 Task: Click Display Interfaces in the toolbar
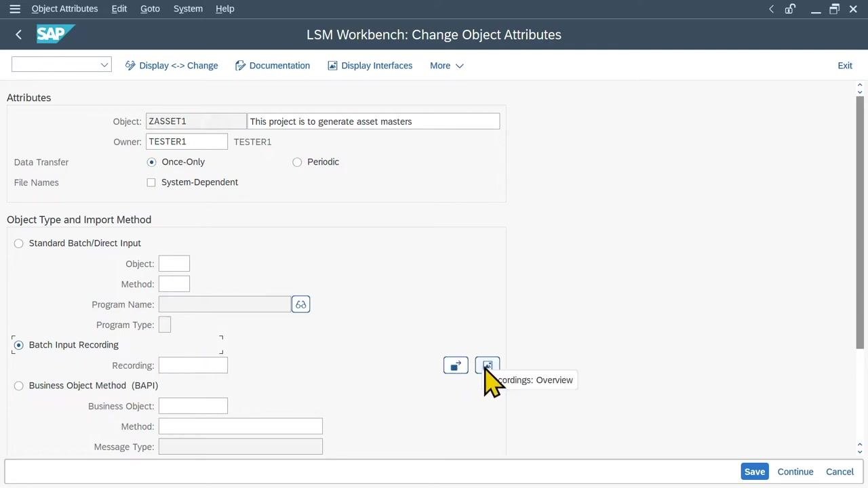pyautogui.click(x=370, y=66)
